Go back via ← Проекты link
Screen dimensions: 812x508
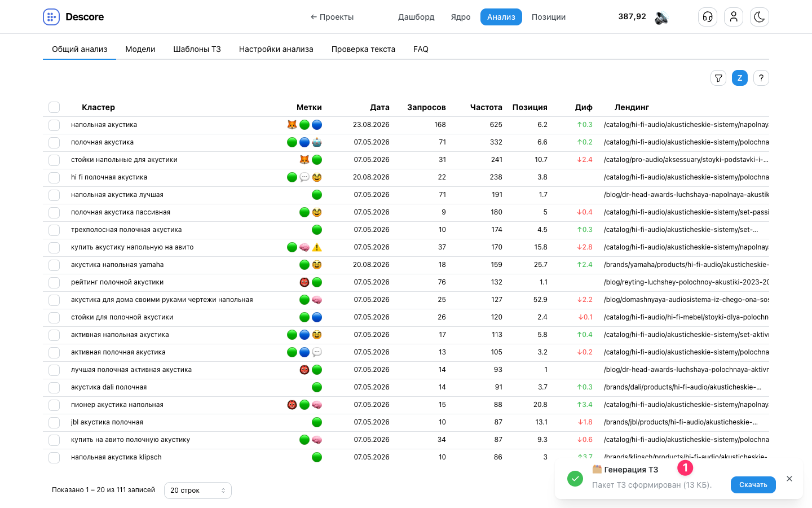[x=332, y=17]
